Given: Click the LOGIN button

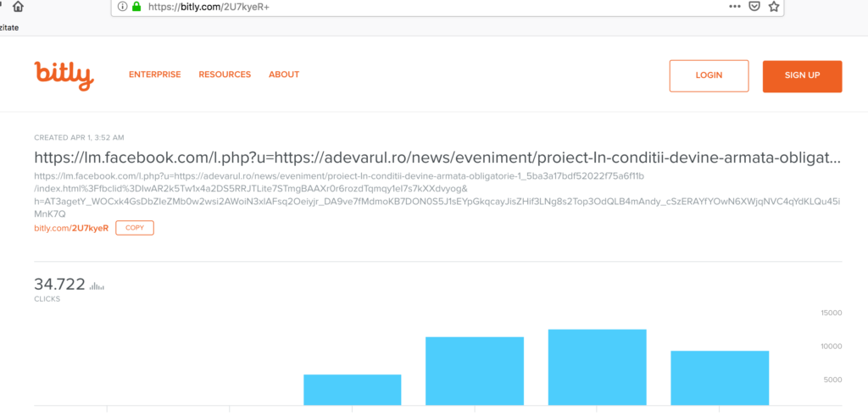Looking at the screenshot, I should (x=709, y=75).
